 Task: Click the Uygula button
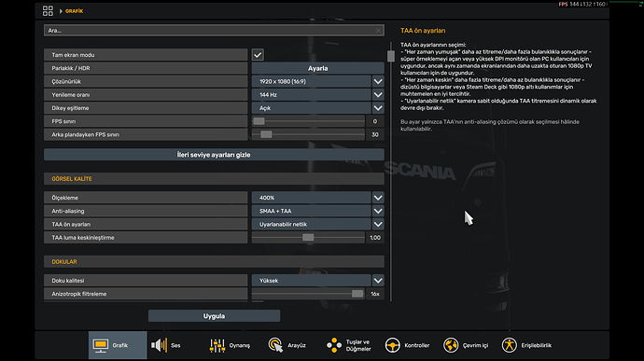pos(214,316)
